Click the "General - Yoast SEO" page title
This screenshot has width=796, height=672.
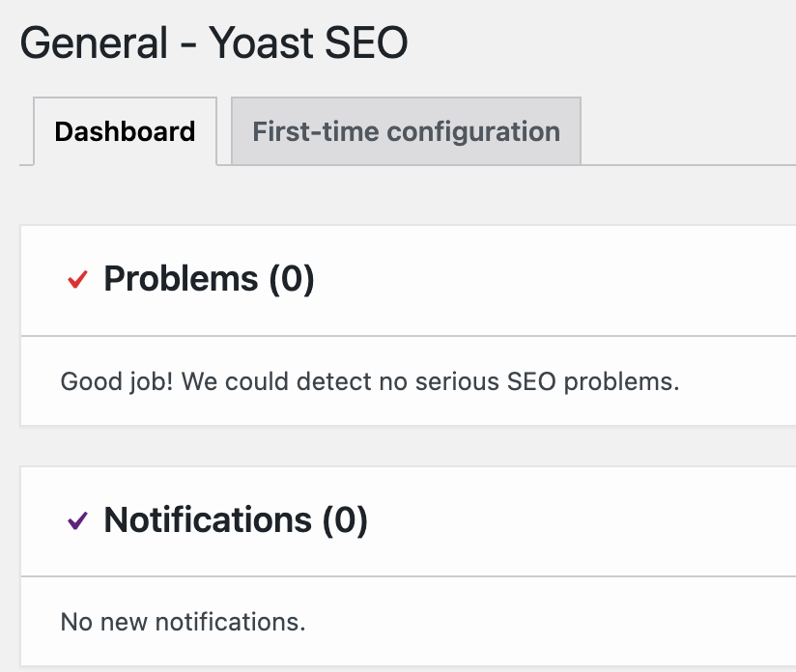[x=213, y=43]
